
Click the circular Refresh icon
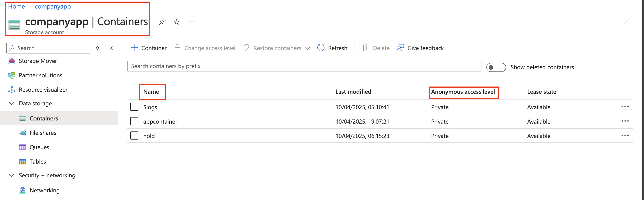point(321,48)
